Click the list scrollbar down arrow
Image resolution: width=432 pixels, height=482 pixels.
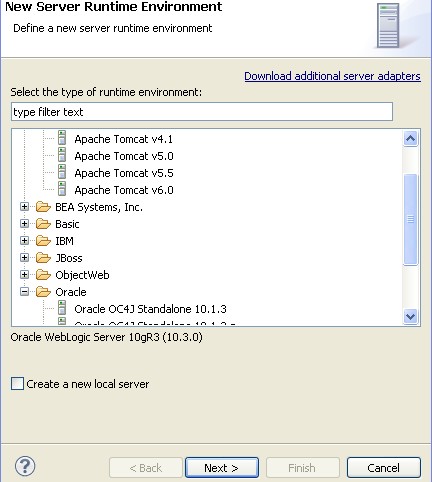[x=410, y=316]
